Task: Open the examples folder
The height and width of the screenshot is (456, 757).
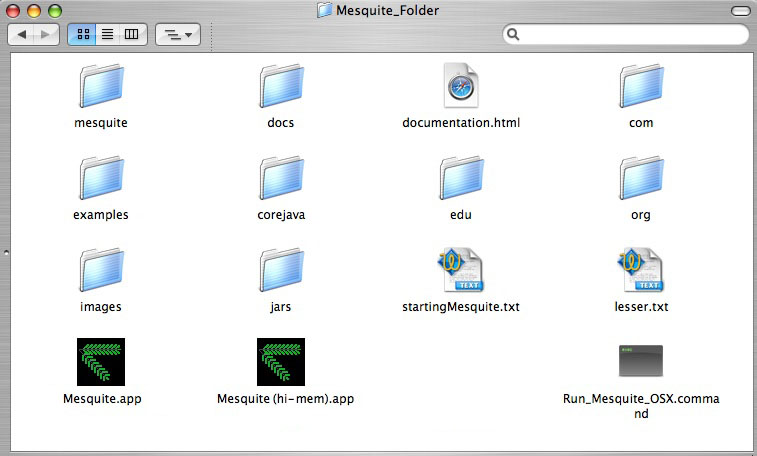Action: point(100,178)
